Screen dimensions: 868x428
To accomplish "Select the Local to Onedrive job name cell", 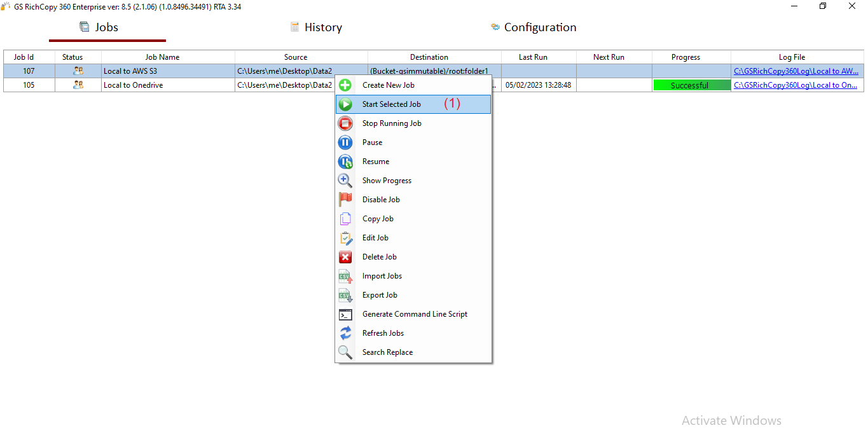I will (x=169, y=85).
